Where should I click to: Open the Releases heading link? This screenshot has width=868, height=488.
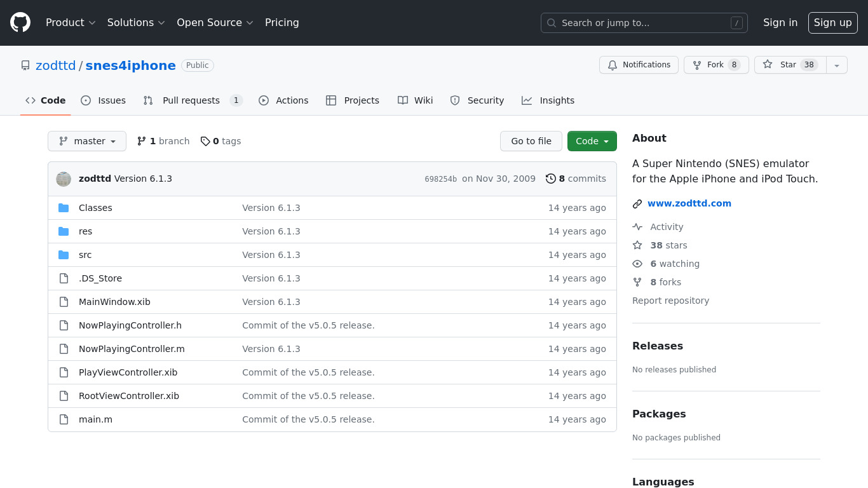coord(658,346)
